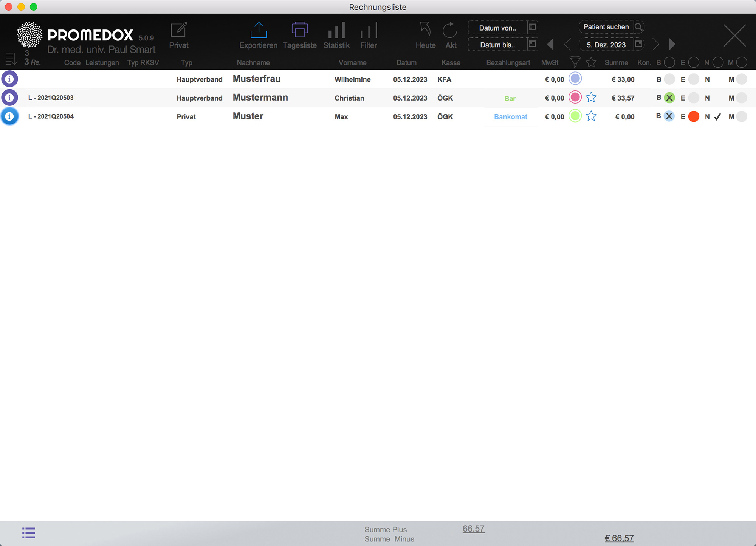The width and height of the screenshot is (756, 546).
Task: Sort by Nachname column header
Action: click(253, 63)
